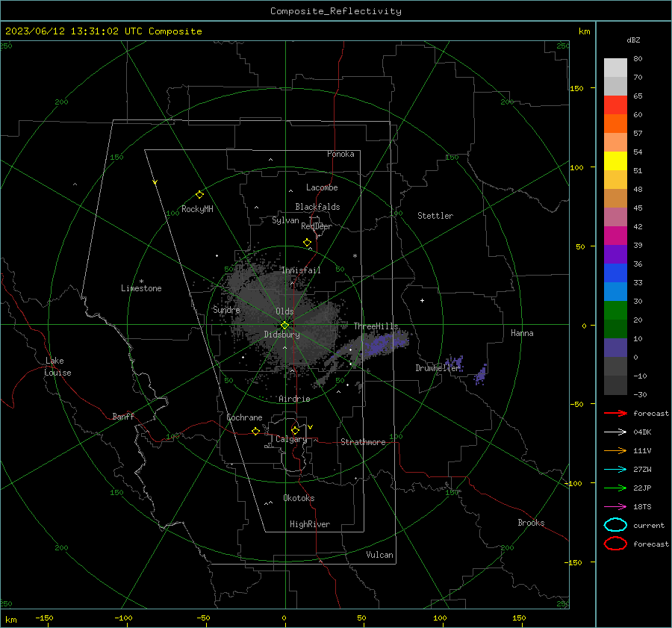Screen dimensions: 672x628
Task: Click the Sundre city label
Action: [226, 309]
